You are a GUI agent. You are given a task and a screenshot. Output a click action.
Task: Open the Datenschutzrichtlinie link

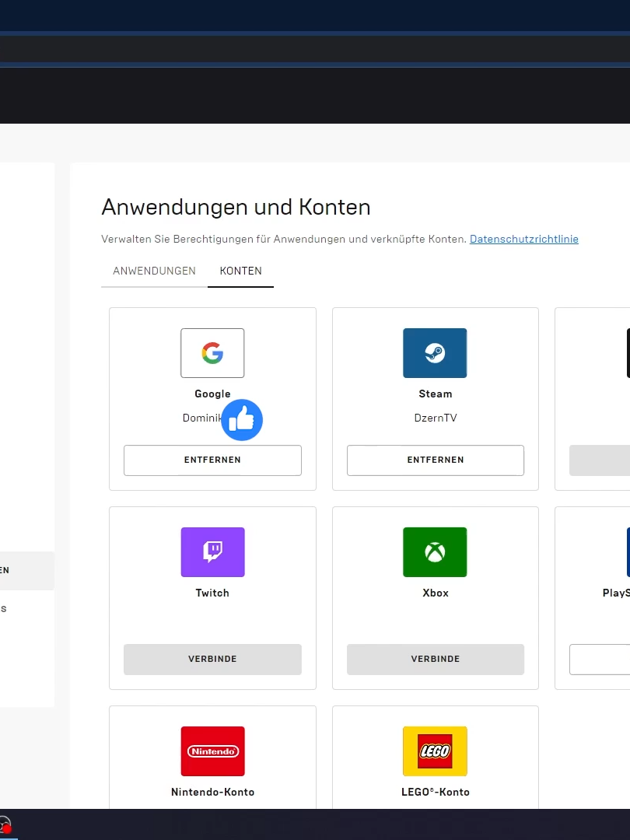[x=524, y=239]
